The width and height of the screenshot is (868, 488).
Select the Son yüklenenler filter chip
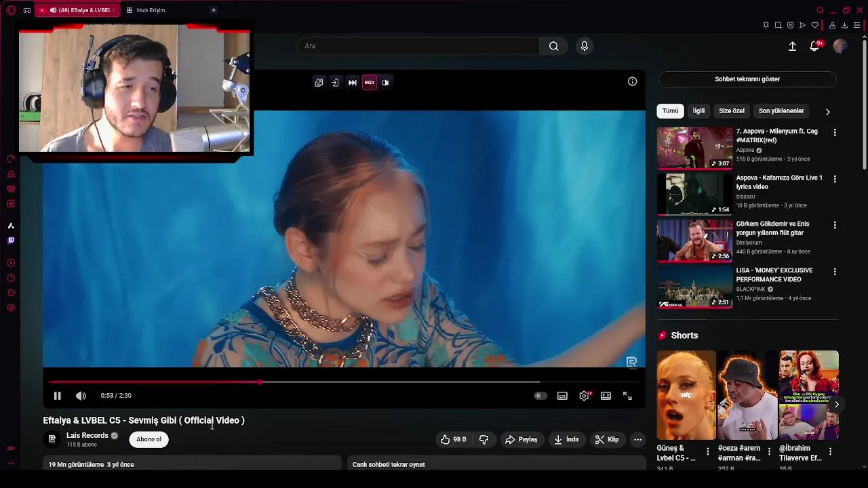click(781, 111)
